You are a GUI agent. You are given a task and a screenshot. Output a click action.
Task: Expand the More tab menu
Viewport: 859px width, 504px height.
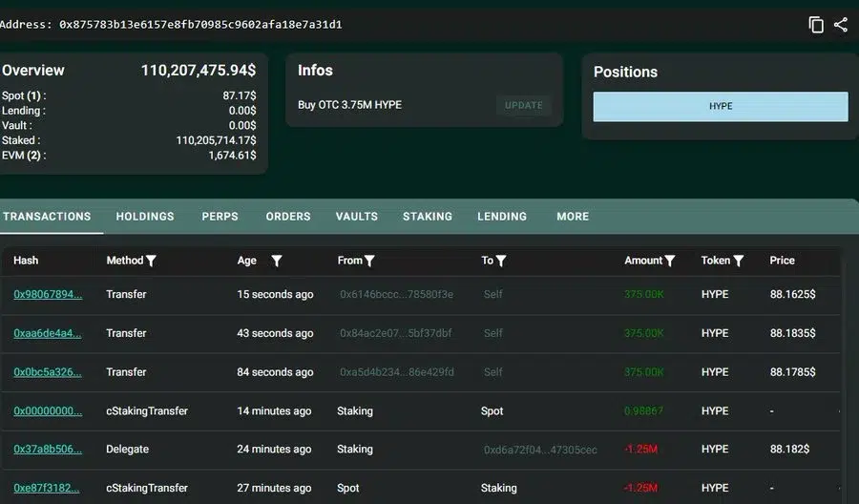click(573, 217)
